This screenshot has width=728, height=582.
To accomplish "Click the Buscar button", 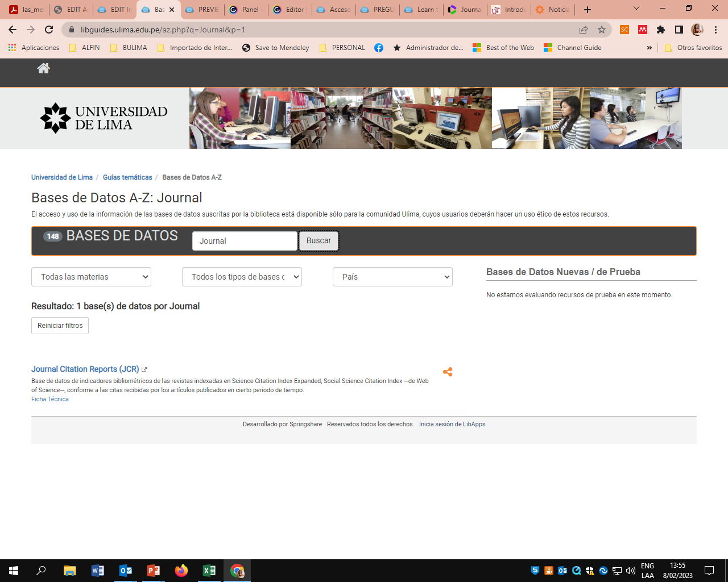I will pyautogui.click(x=318, y=240).
